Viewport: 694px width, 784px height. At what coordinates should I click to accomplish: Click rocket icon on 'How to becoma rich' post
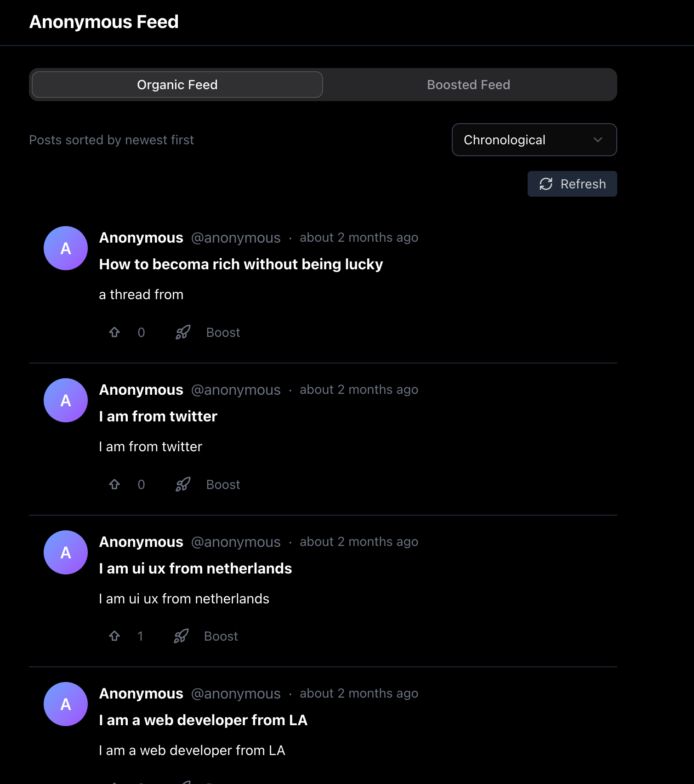tap(183, 332)
